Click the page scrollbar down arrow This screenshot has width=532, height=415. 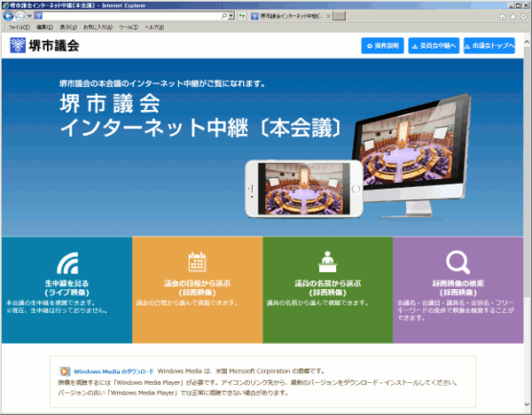tap(527, 404)
